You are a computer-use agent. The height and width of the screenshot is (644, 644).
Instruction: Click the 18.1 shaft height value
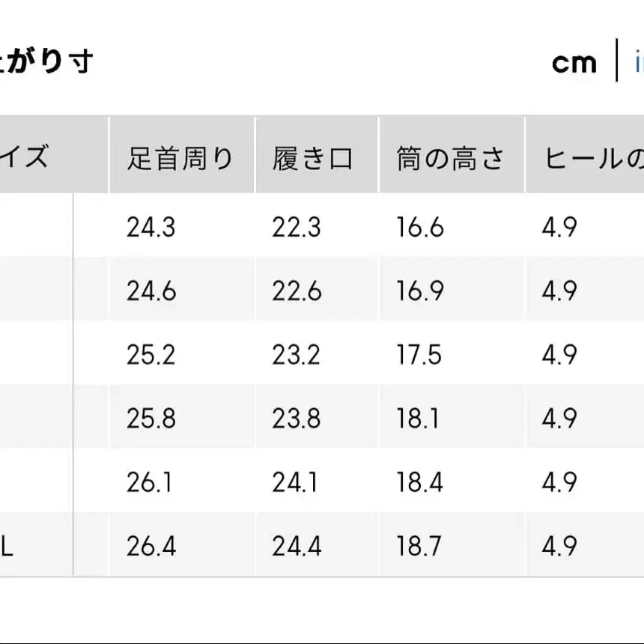(420, 419)
